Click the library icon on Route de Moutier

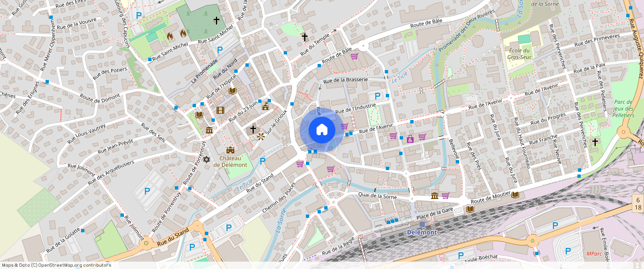pos(516,195)
